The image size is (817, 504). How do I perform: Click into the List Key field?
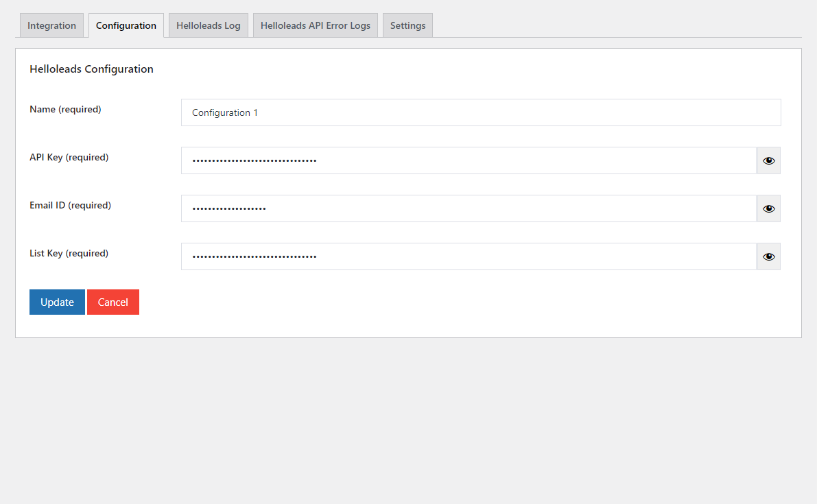[469, 256]
